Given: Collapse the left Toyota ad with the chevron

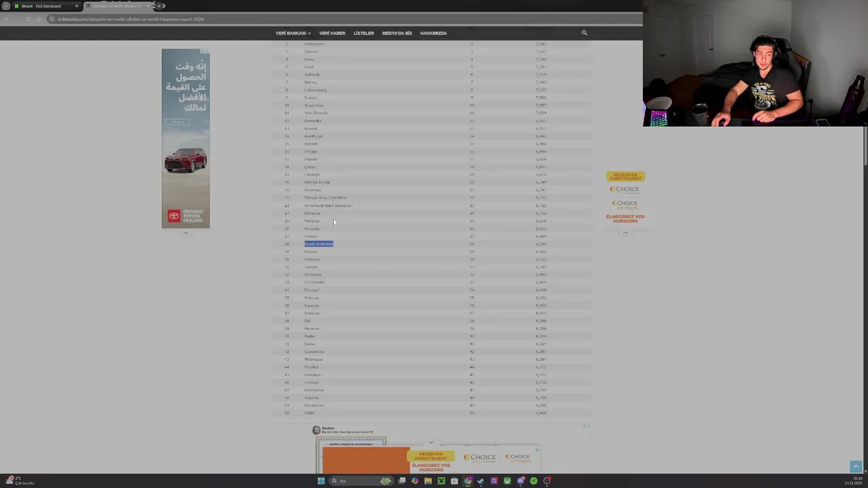Looking at the screenshot, I should click(186, 232).
